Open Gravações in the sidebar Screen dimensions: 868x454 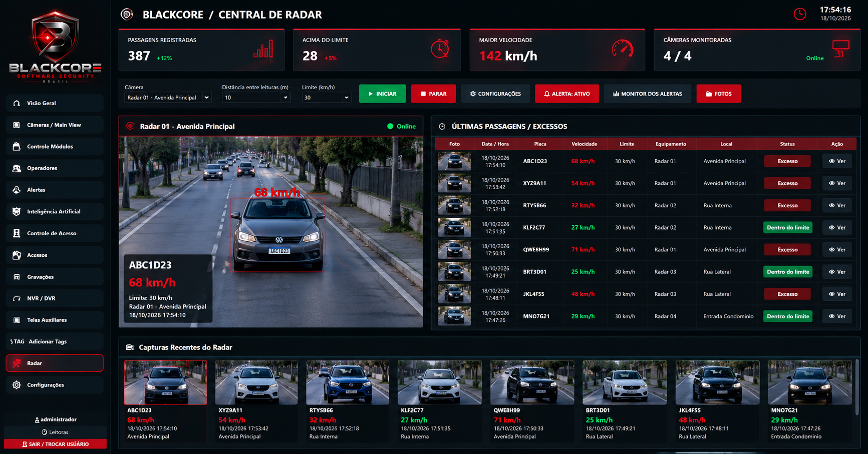55,277
